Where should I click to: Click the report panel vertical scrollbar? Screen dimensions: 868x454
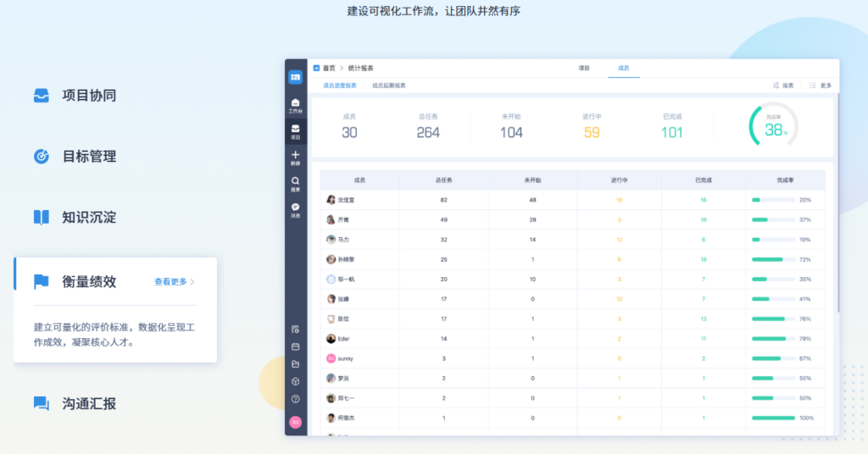[x=837, y=203]
